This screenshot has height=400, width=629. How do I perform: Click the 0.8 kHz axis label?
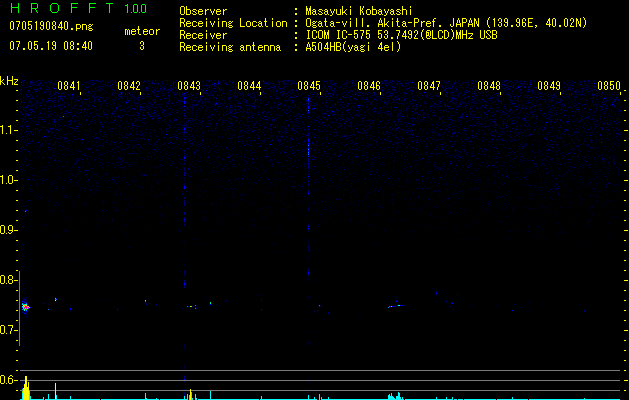tap(8, 280)
